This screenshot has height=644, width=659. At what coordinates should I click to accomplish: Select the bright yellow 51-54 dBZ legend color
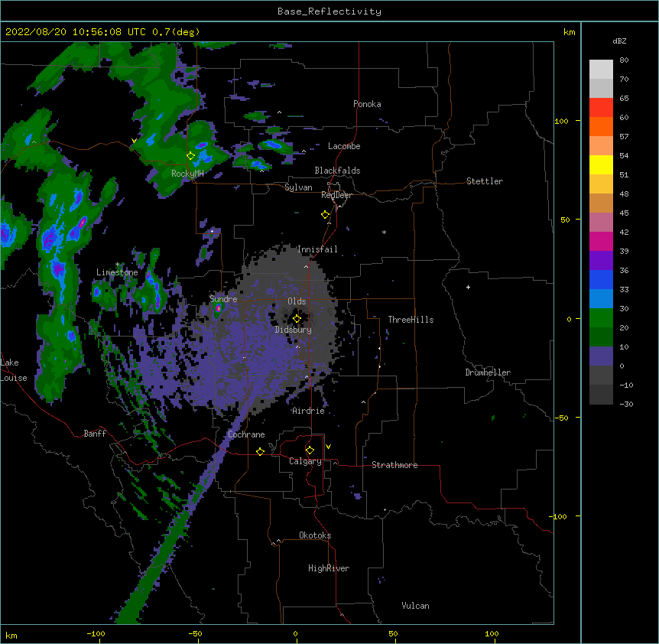tap(601, 164)
